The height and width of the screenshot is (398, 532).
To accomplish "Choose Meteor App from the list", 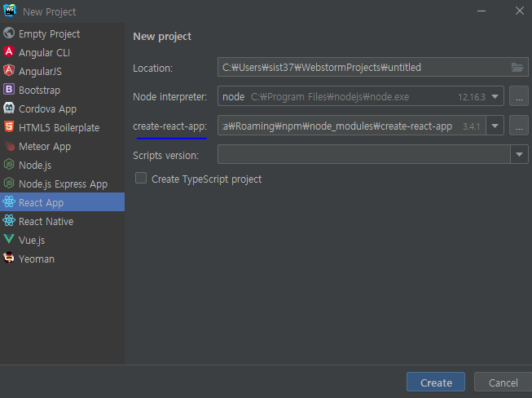I will coord(63,146).
